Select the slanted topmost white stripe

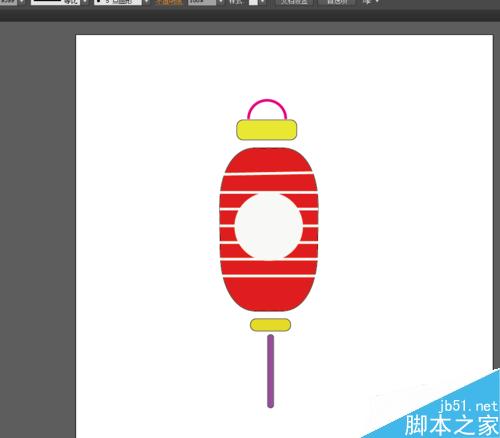click(268, 174)
